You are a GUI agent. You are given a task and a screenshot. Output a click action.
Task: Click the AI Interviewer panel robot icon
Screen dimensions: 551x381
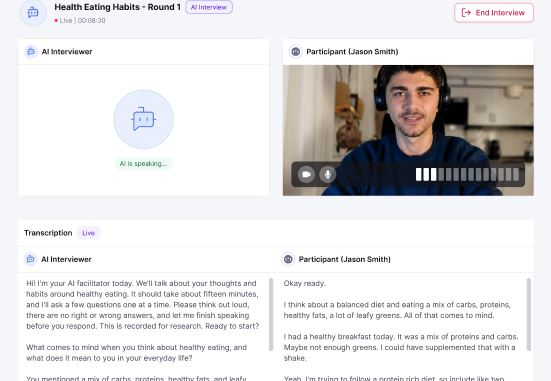click(31, 52)
